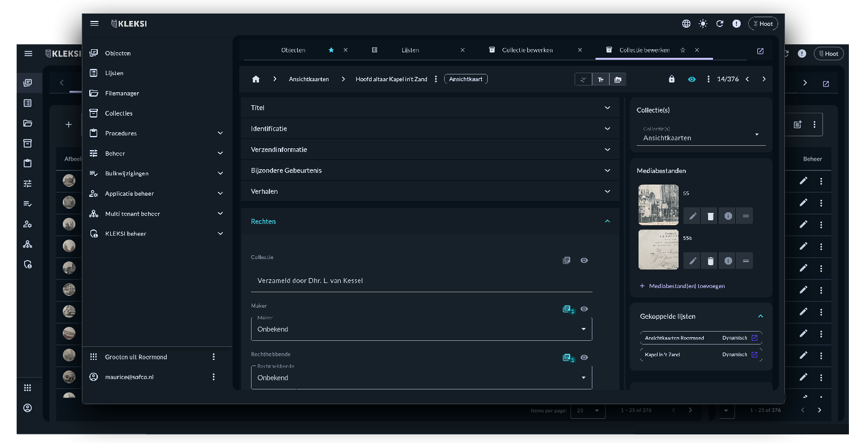Viewport: 868px width, 443px height.
Task: Expand the Identificatie section
Action: click(430, 129)
